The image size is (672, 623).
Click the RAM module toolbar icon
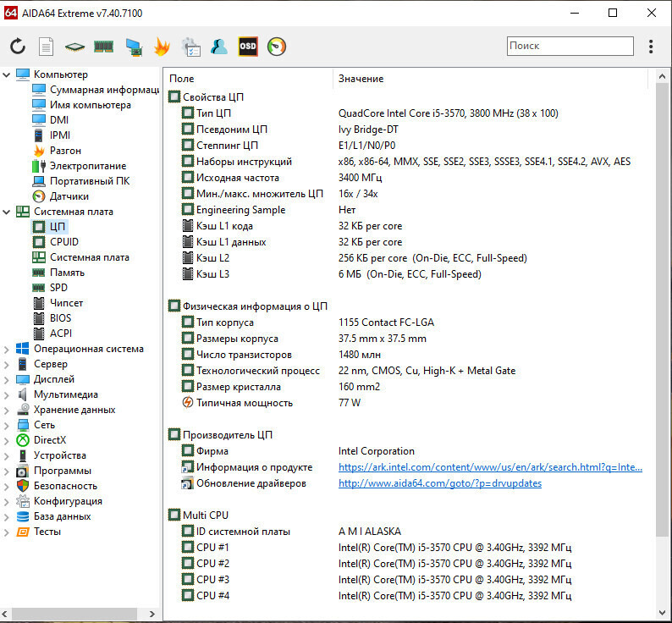[103, 47]
